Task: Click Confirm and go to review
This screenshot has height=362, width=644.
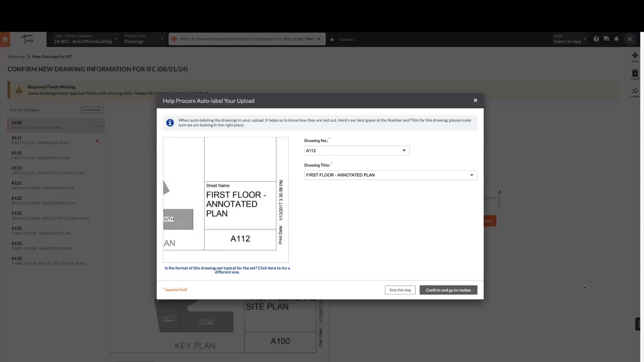Action: click(448, 290)
